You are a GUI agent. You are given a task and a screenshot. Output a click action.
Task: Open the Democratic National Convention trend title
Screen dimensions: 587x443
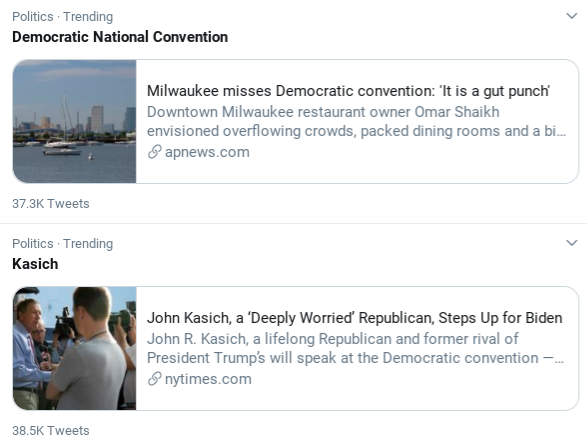point(120,37)
